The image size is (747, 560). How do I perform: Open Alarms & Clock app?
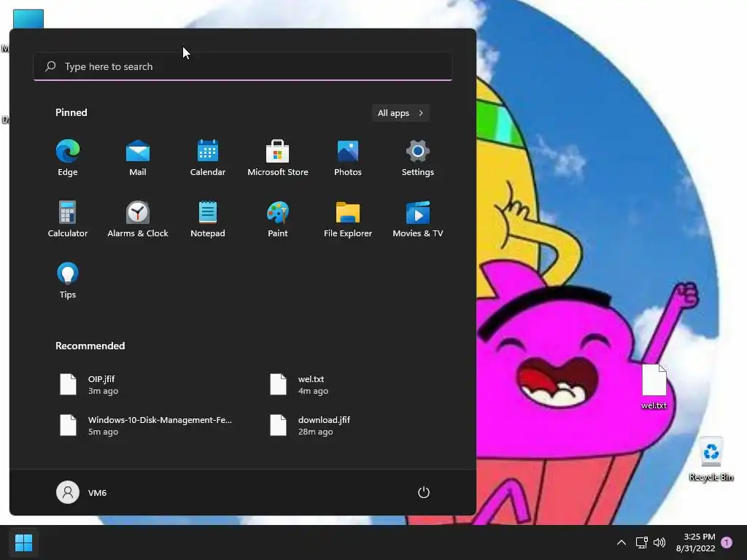[x=138, y=219]
